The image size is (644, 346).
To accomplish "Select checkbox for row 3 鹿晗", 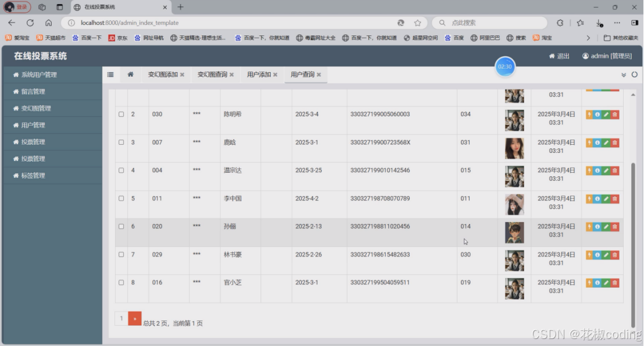I will (121, 142).
